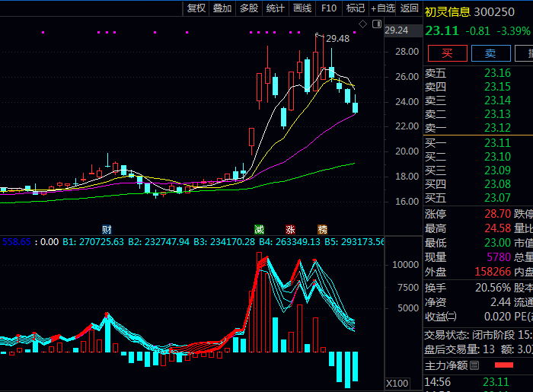
Task: Open the 叠加 overlay menu
Action: 222,8
